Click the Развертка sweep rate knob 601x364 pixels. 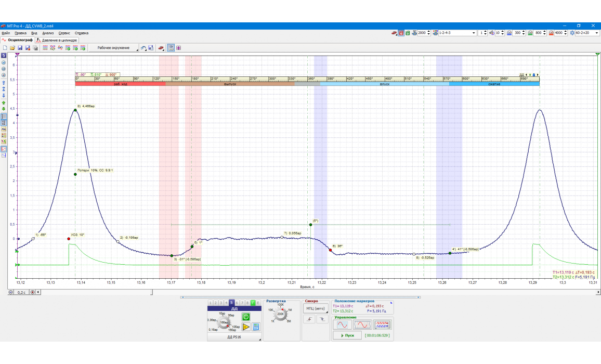tap(281, 315)
